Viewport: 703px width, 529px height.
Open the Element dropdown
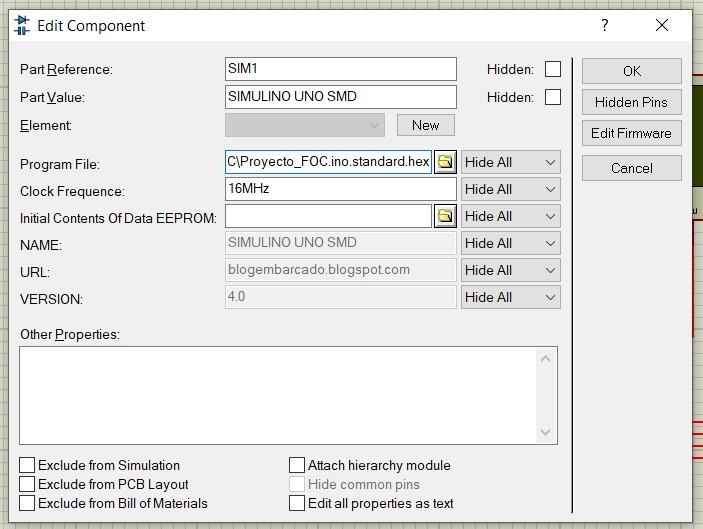pyautogui.click(x=305, y=125)
